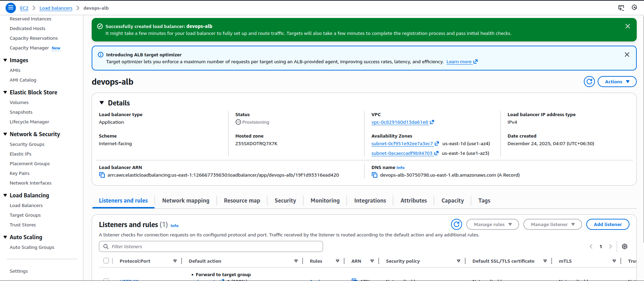This screenshot has width=644, height=281.
Task: Open the Attributes tab
Action: coord(414,200)
